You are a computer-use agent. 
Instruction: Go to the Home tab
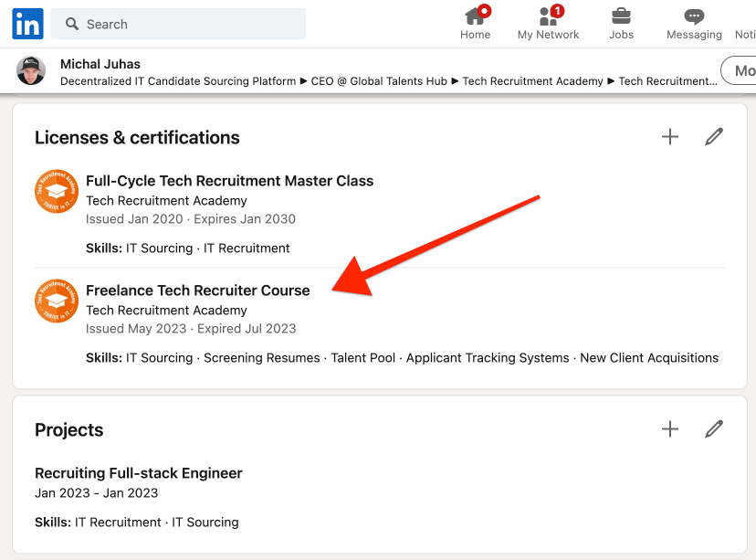[475, 23]
